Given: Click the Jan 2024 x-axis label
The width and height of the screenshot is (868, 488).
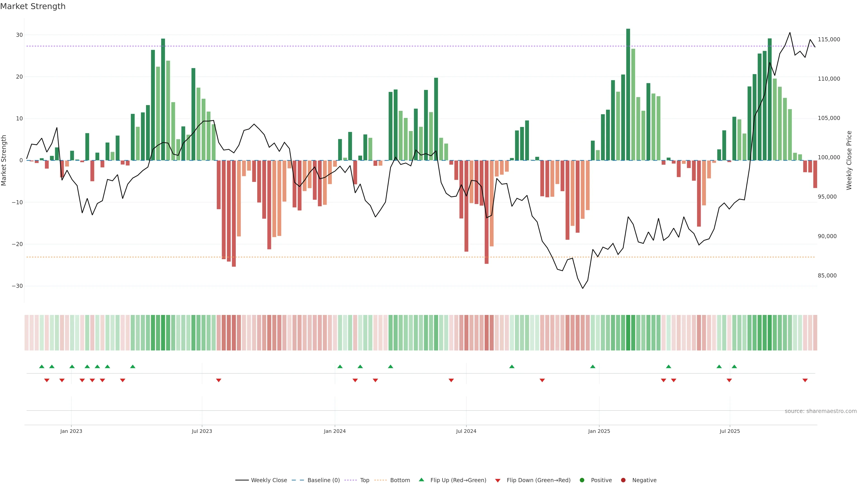Looking at the screenshot, I should click(335, 431).
